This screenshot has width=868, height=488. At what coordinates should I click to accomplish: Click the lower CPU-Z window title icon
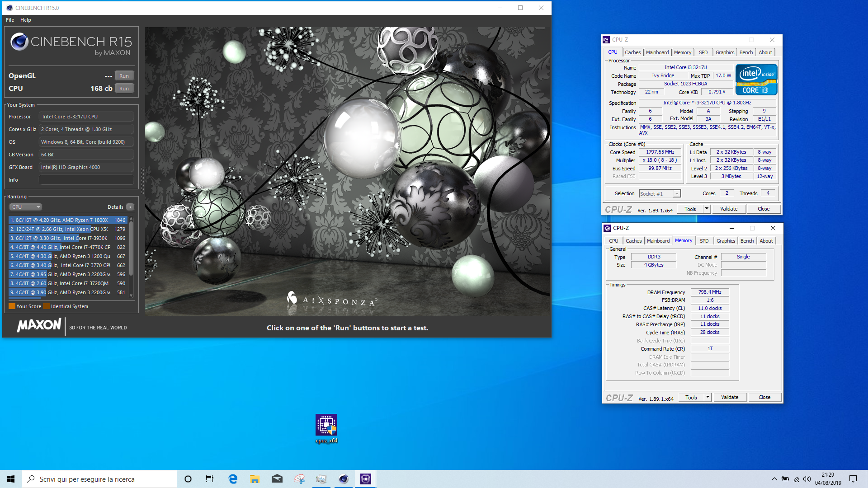608,228
